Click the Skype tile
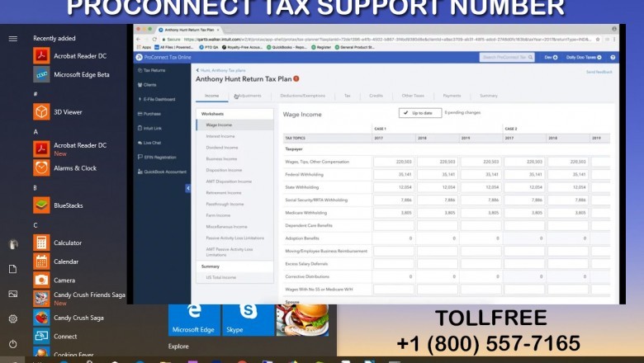This screenshot has width=644, height=363. click(248, 318)
